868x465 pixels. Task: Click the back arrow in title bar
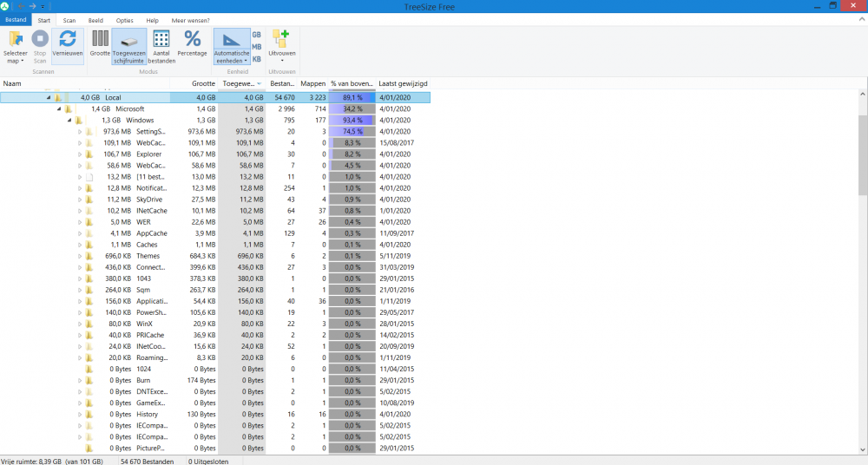click(x=19, y=6)
